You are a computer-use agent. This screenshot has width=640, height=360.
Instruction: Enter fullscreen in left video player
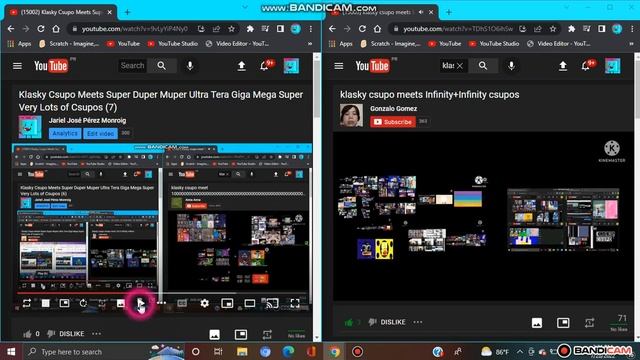point(295,303)
